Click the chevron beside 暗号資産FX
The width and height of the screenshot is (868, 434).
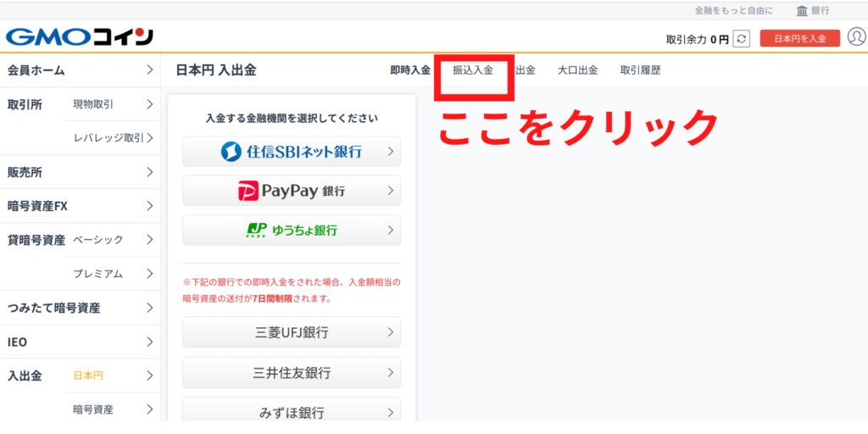(x=149, y=206)
